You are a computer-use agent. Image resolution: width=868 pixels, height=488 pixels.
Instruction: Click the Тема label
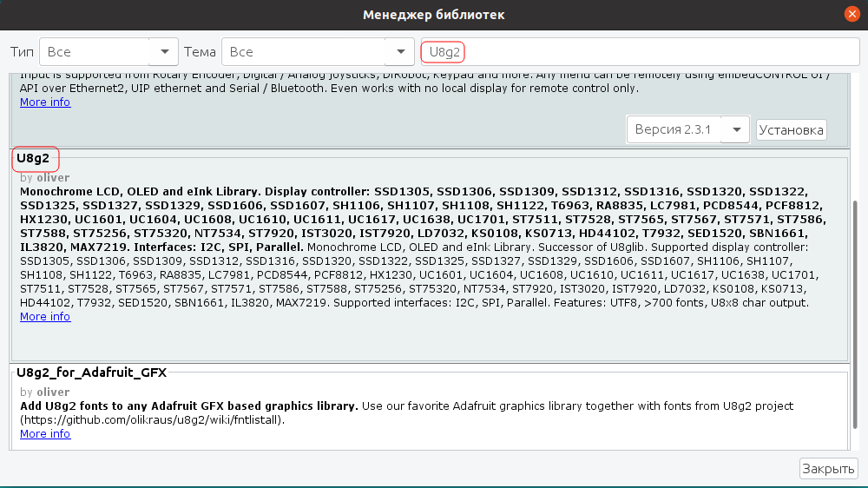pos(200,53)
